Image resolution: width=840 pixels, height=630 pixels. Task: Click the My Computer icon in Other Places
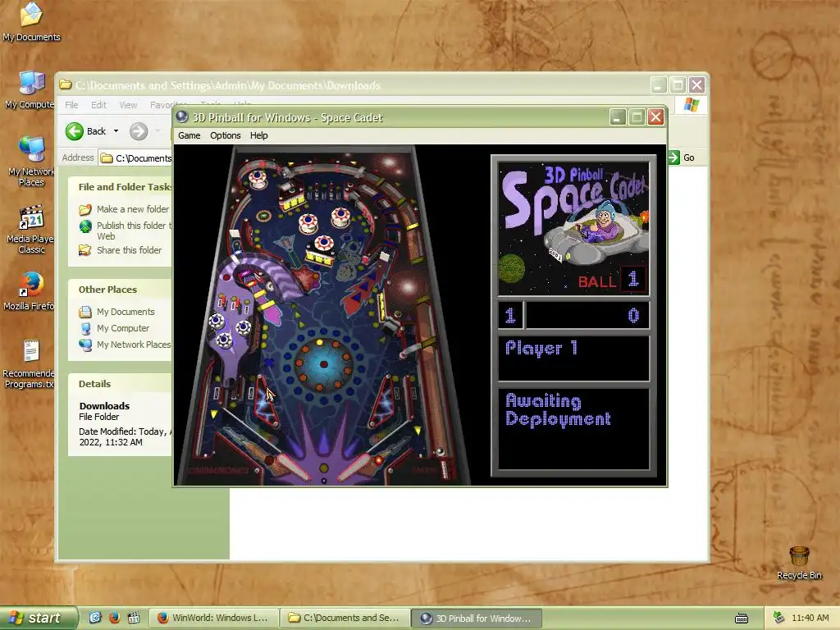[85, 328]
